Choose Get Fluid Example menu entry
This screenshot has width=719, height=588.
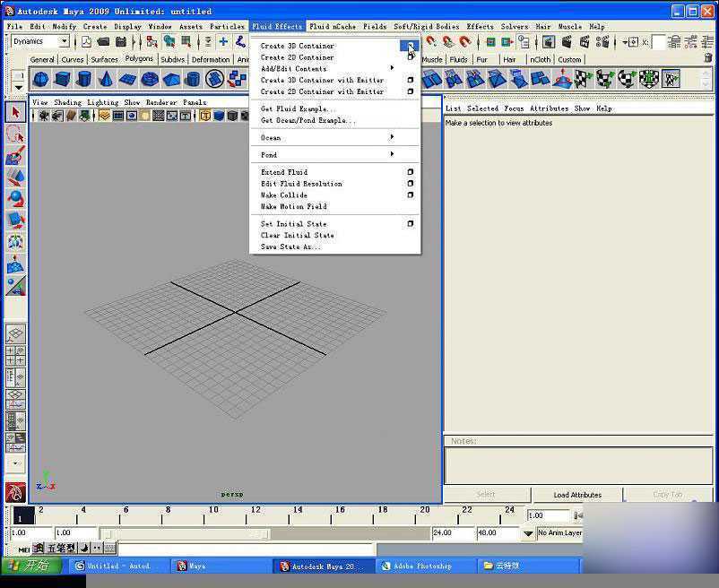click(x=298, y=109)
